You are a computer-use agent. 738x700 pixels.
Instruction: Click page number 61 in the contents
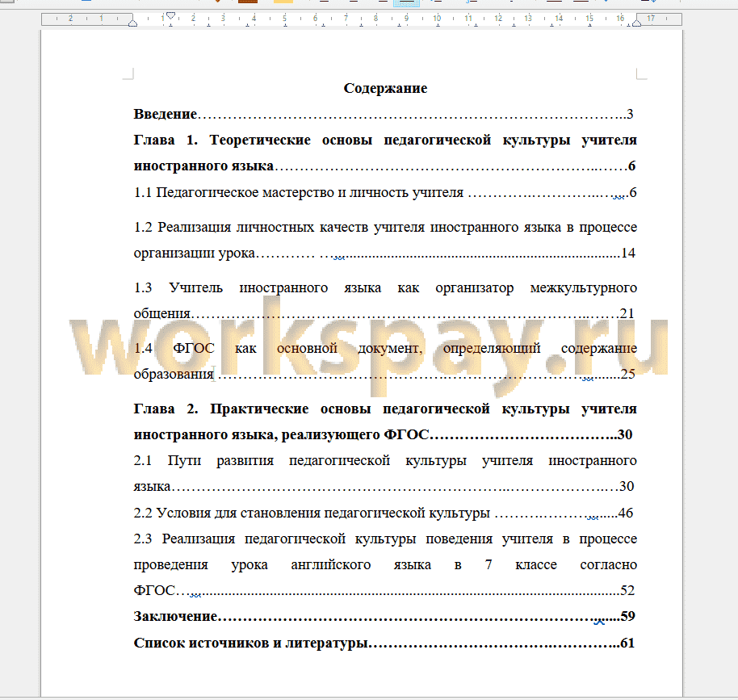(x=627, y=643)
